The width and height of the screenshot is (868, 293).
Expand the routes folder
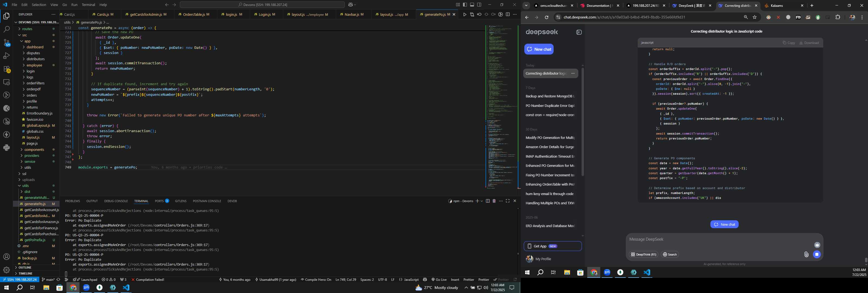coord(27,29)
